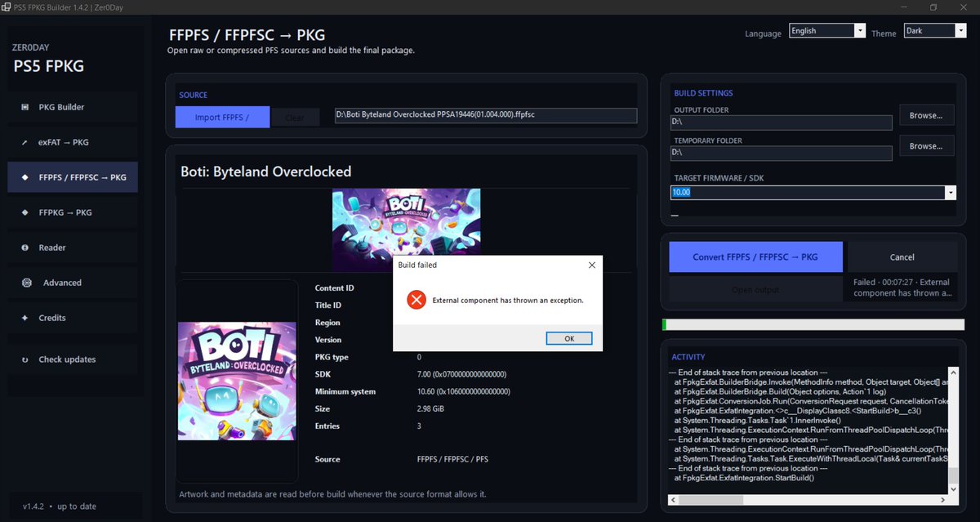This screenshot has height=522, width=980.
Task: Browse for the output folder
Action: 926,115
